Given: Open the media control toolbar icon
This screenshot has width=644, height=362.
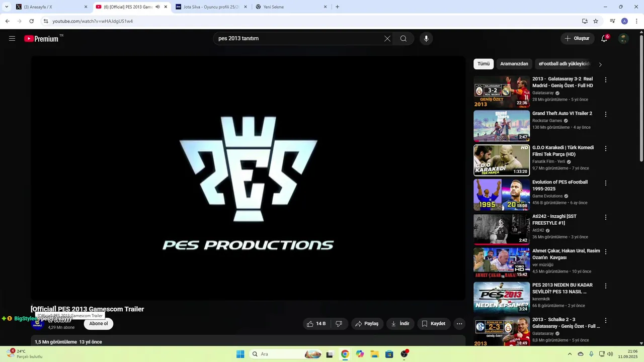Looking at the screenshot, I should [612, 21].
